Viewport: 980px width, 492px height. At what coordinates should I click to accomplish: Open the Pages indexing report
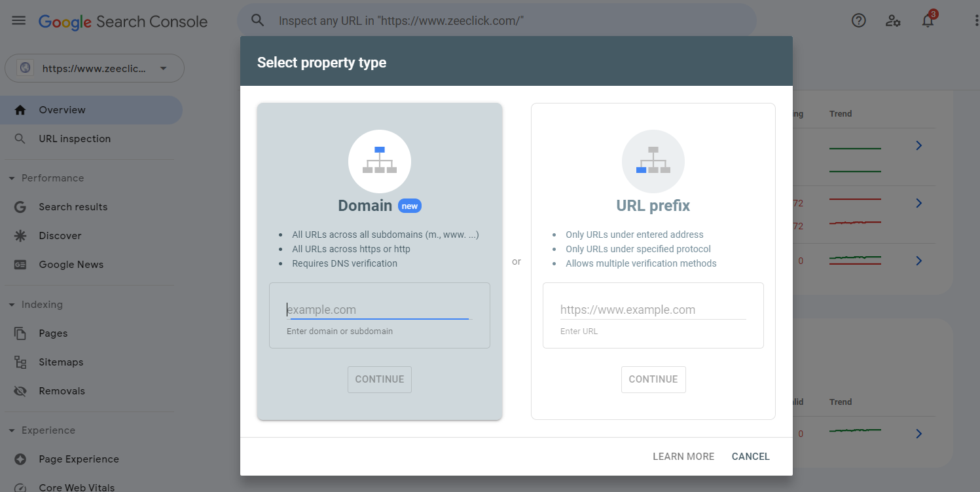tap(52, 333)
